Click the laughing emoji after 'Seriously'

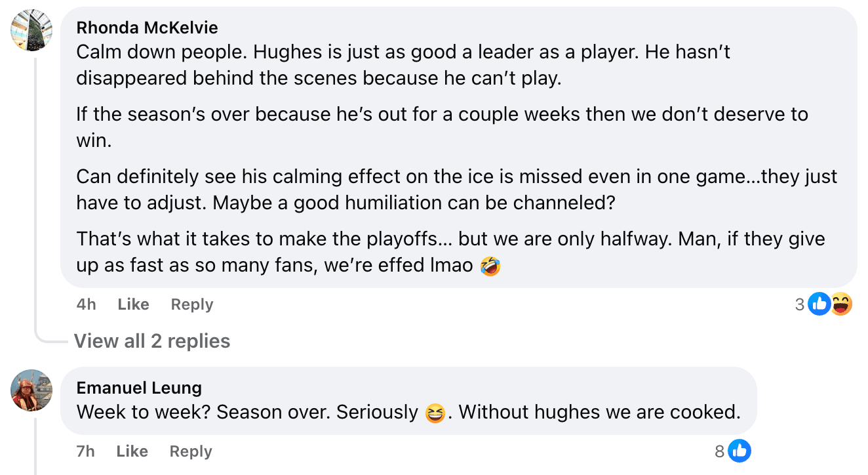tap(435, 413)
